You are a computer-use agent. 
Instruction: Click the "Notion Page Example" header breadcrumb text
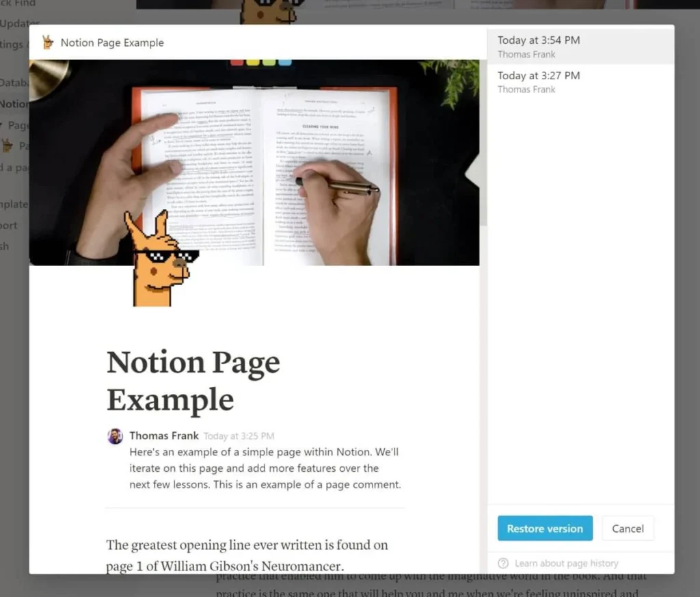tap(112, 42)
